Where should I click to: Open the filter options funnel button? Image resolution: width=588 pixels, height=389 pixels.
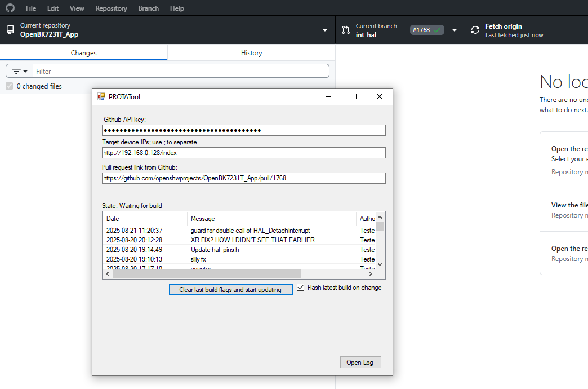point(20,71)
